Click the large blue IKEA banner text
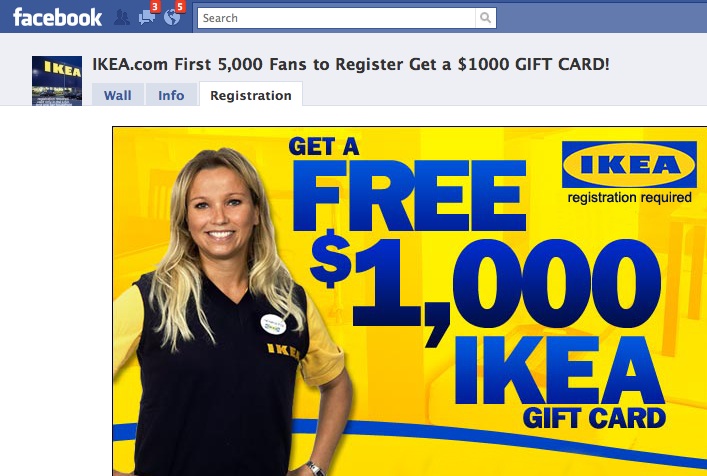The width and height of the screenshot is (707, 476). 559,370
